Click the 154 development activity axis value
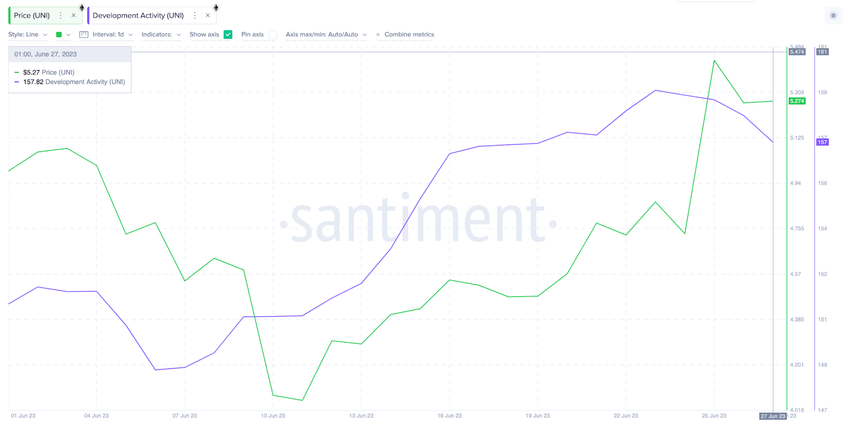The width and height of the screenshot is (850, 426). (822, 229)
